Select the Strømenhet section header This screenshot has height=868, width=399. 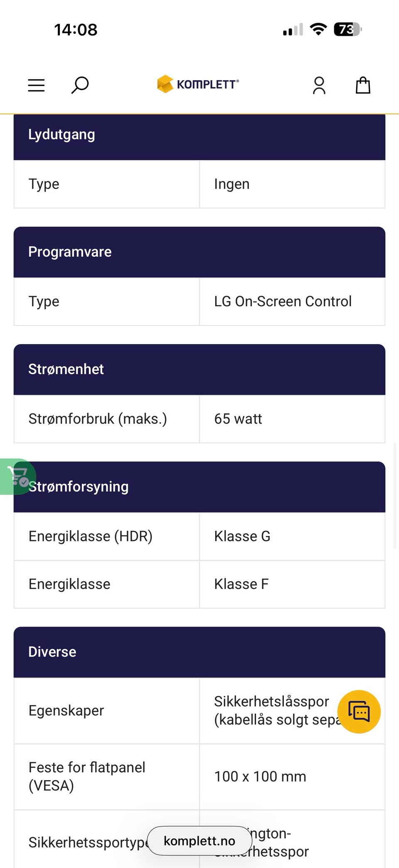(x=199, y=370)
